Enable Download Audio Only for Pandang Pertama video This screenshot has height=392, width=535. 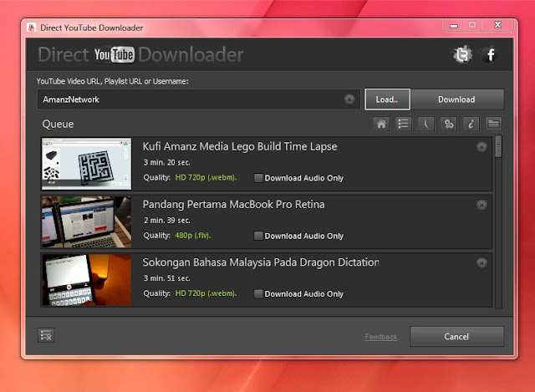tap(258, 236)
